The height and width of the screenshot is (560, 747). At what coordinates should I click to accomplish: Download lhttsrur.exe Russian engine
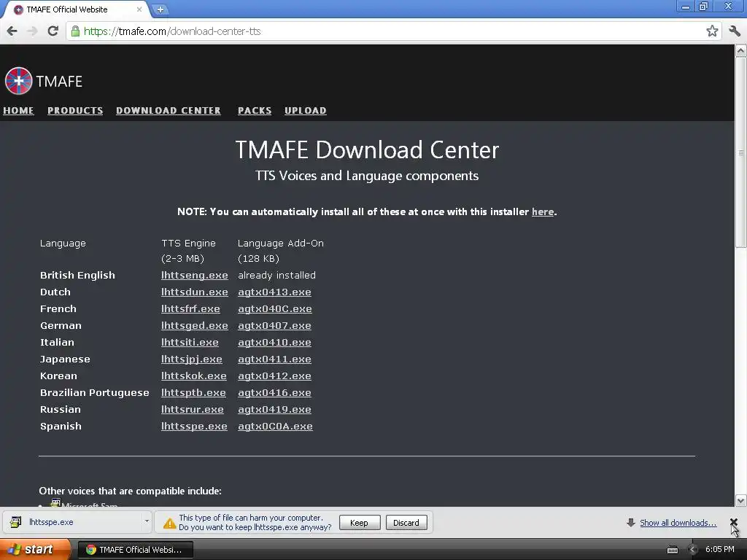pos(193,410)
